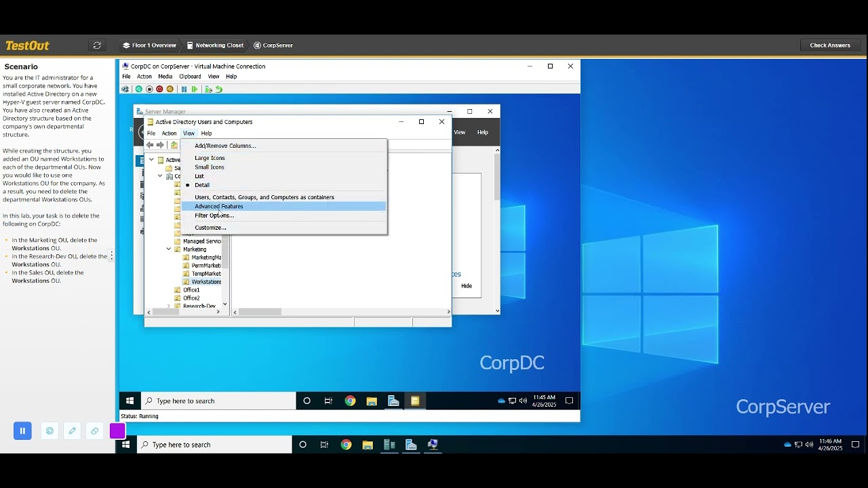Click the green Revert arrow icon
Viewport: 868px width, 488px height.
[218, 89]
